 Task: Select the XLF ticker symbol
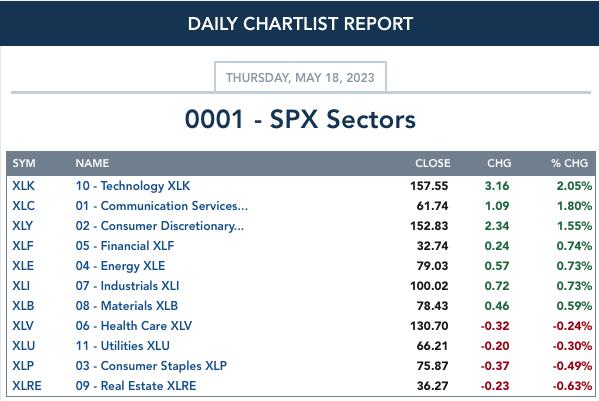[23, 246]
